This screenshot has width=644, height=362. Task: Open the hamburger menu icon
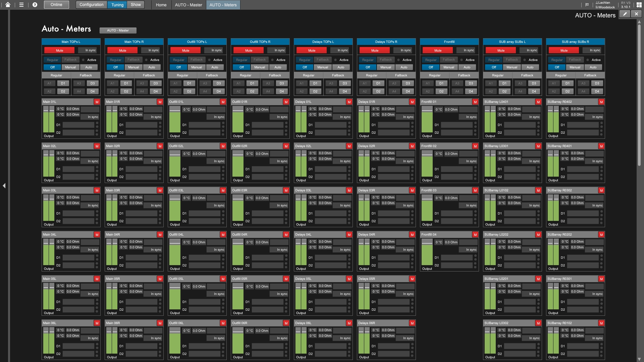(21, 5)
